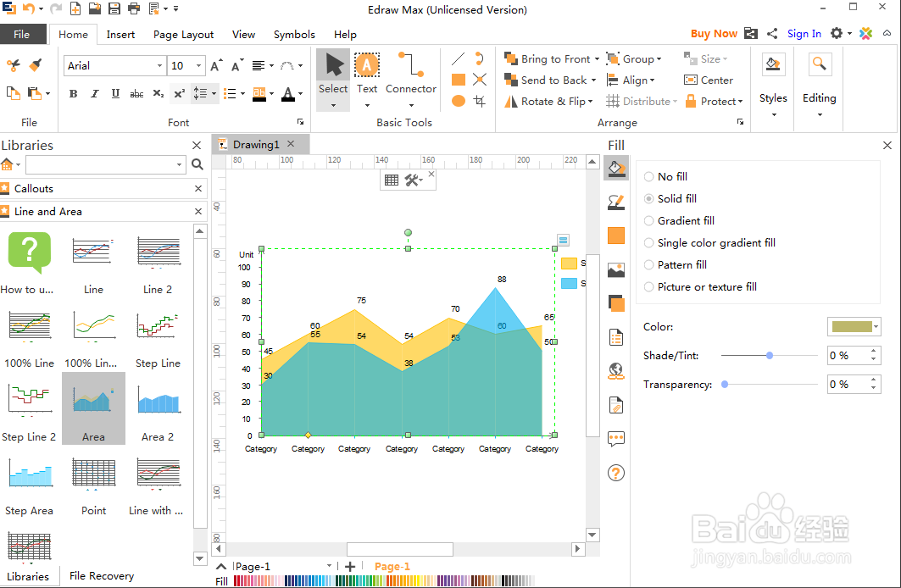Select the Step Line chart thumbnail
The image size is (901, 588).
[x=158, y=336]
